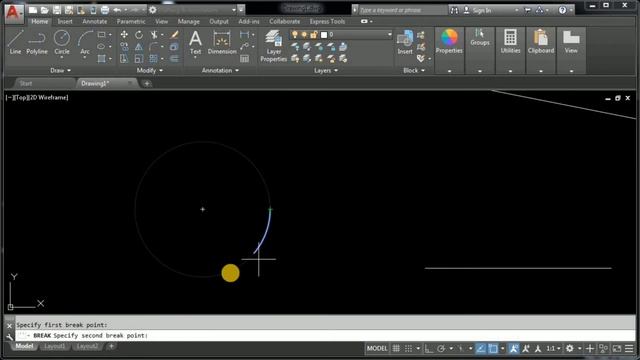Open the rectangle tool flyout arrow

[110, 35]
